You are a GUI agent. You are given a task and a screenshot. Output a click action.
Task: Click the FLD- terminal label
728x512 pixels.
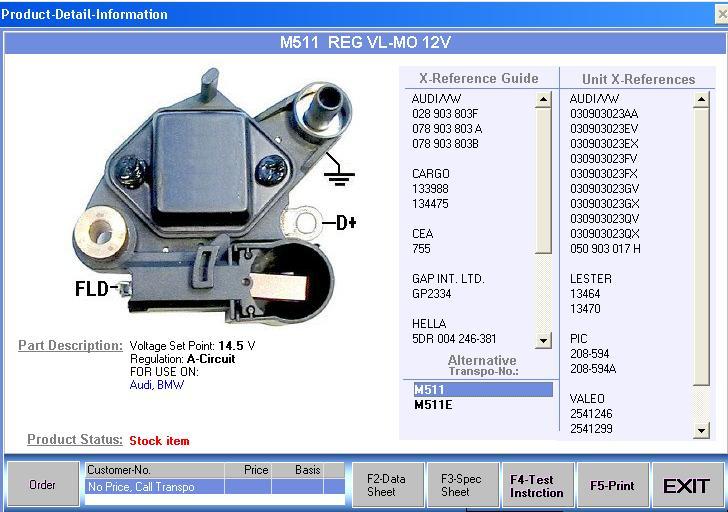92,289
